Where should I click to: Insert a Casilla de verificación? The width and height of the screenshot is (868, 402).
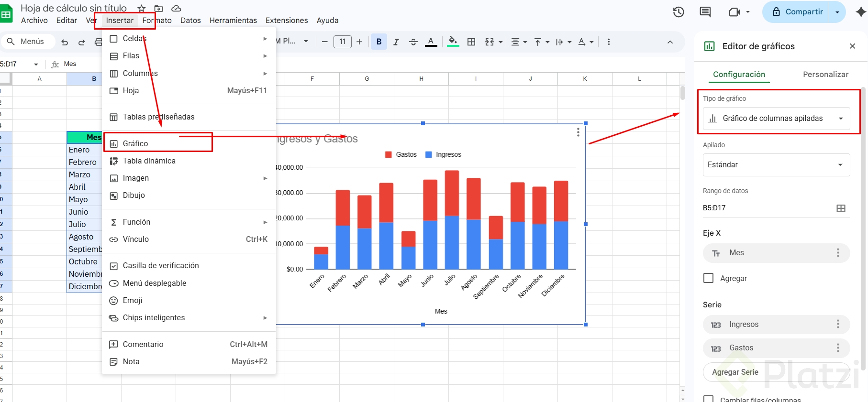[x=189, y=266]
